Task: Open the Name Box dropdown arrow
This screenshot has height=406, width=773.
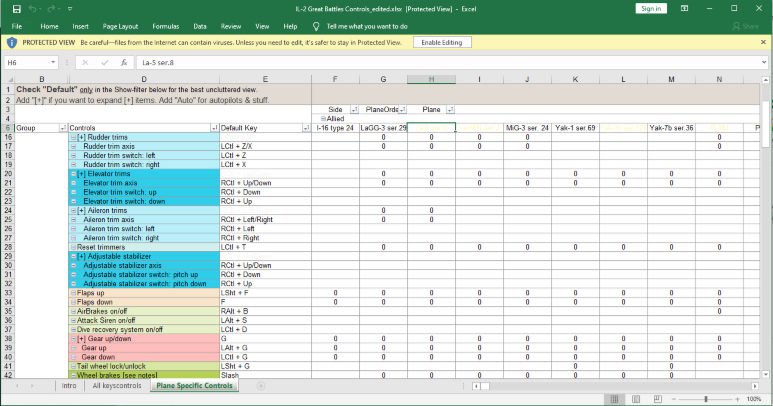Action: coord(53,63)
